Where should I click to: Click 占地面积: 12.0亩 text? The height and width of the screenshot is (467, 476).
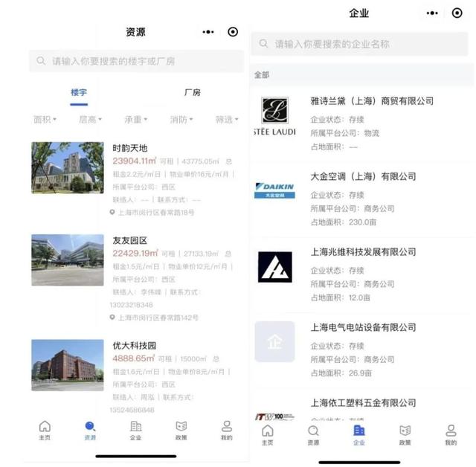(341, 297)
